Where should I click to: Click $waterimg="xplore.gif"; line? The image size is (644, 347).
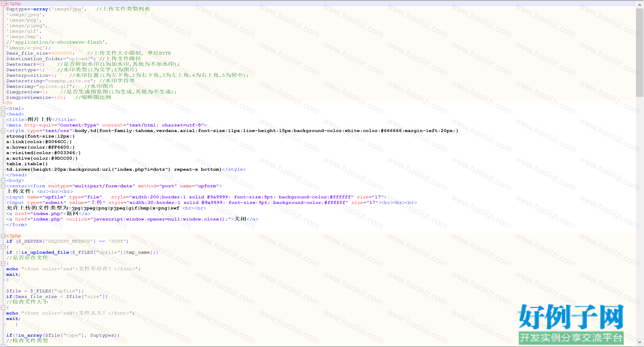coord(60,86)
